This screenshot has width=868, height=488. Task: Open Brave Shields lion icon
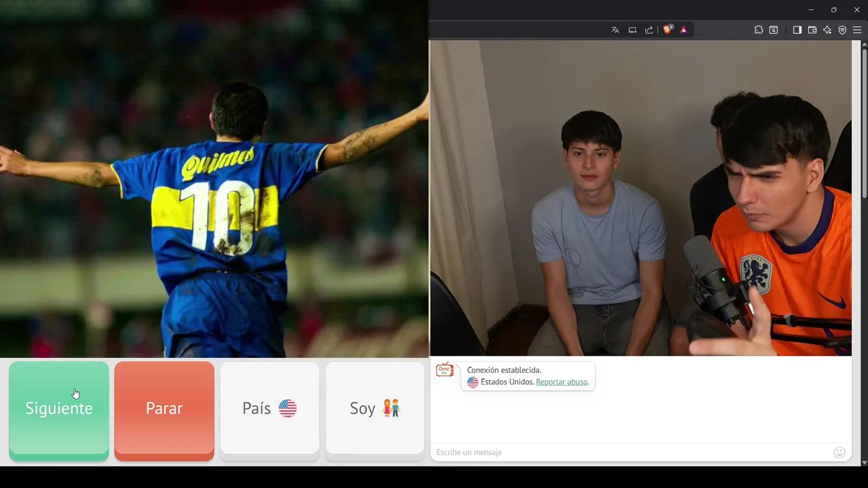coord(668,30)
